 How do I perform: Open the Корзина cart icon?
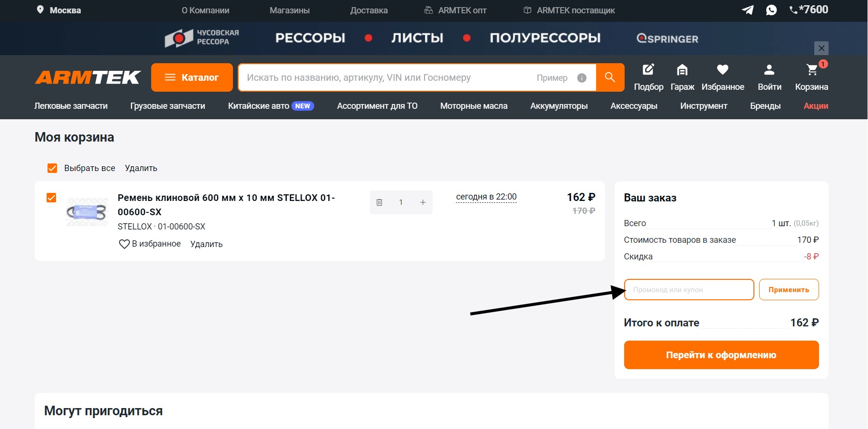point(812,70)
